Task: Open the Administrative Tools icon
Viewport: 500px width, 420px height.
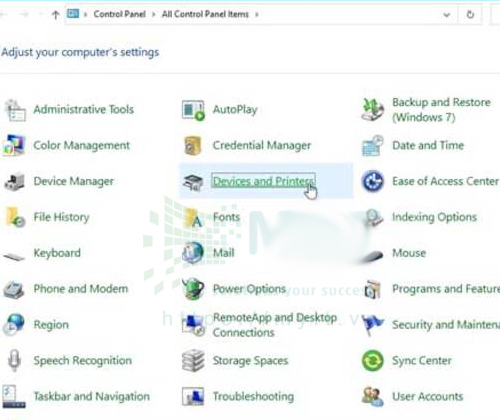Action: 15,110
